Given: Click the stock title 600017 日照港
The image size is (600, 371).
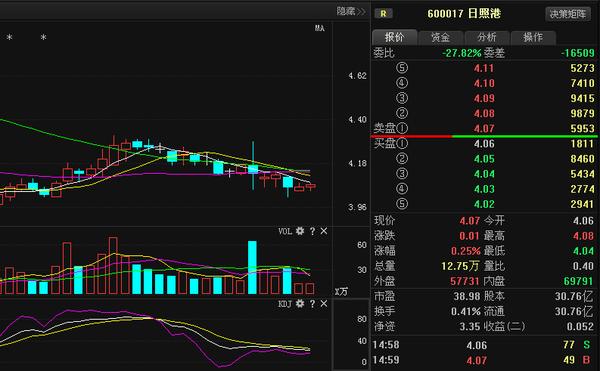Looking at the screenshot, I should [x=464, y=14].
